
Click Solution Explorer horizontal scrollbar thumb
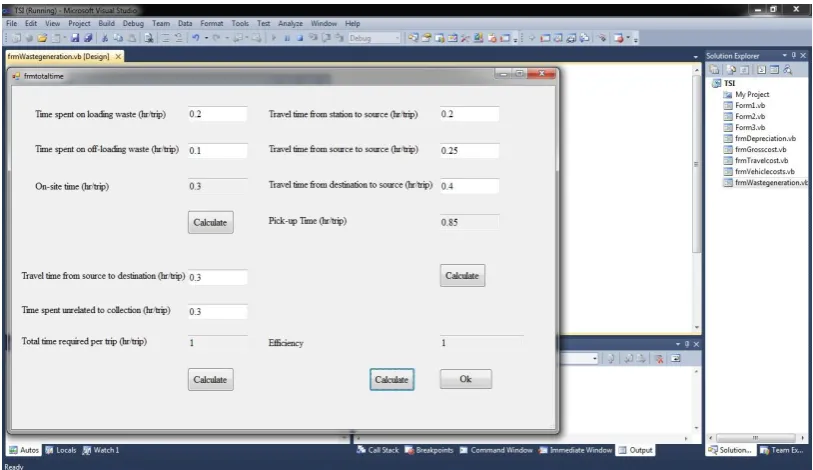755,438
